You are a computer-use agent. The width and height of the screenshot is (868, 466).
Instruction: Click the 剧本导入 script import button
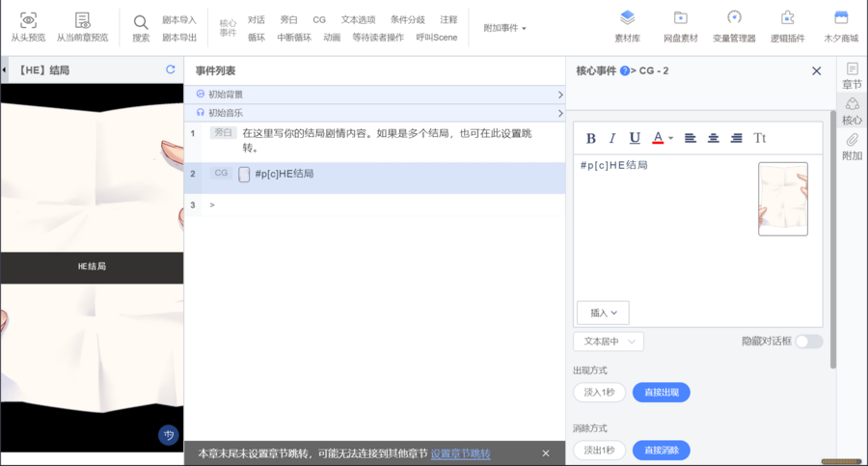179,19
